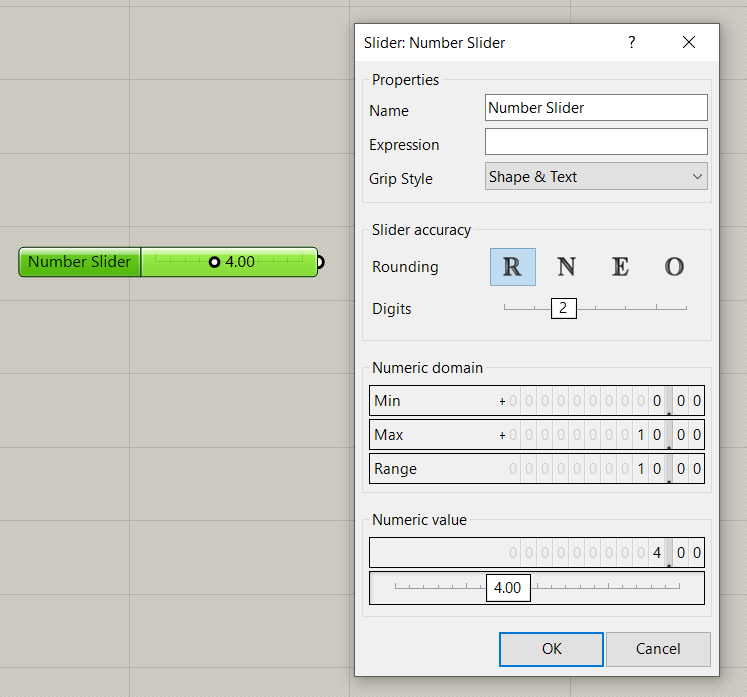Click the plus sign of the Min field

[502, 401]
